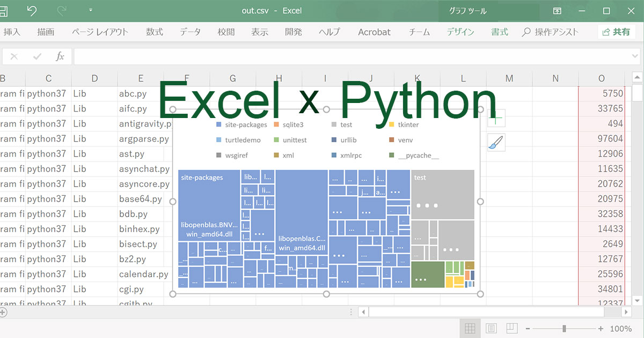Click the site-packages legend entry
644x338 pixels.
(241, 124)
